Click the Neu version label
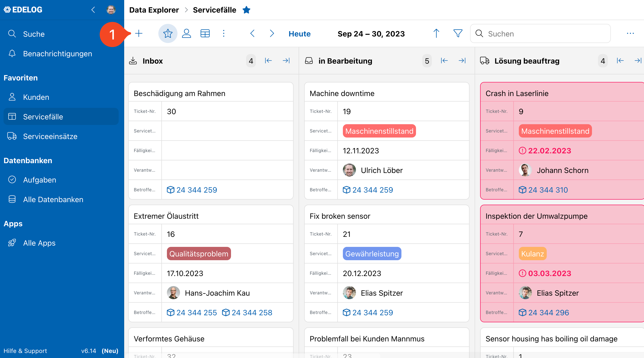Screen dimensions: 644x358 pos(110,351)
